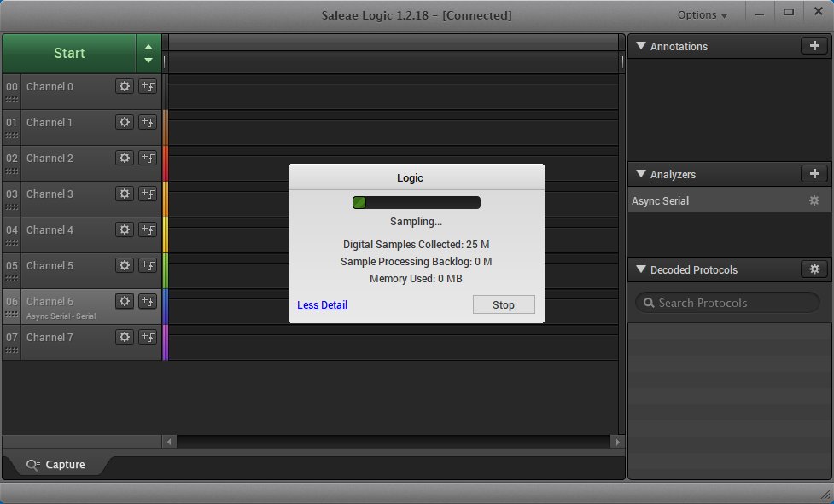Open Decoded Protocols settings gear
This screenshot has height=504, width=834.
click(x=814, y=269)
